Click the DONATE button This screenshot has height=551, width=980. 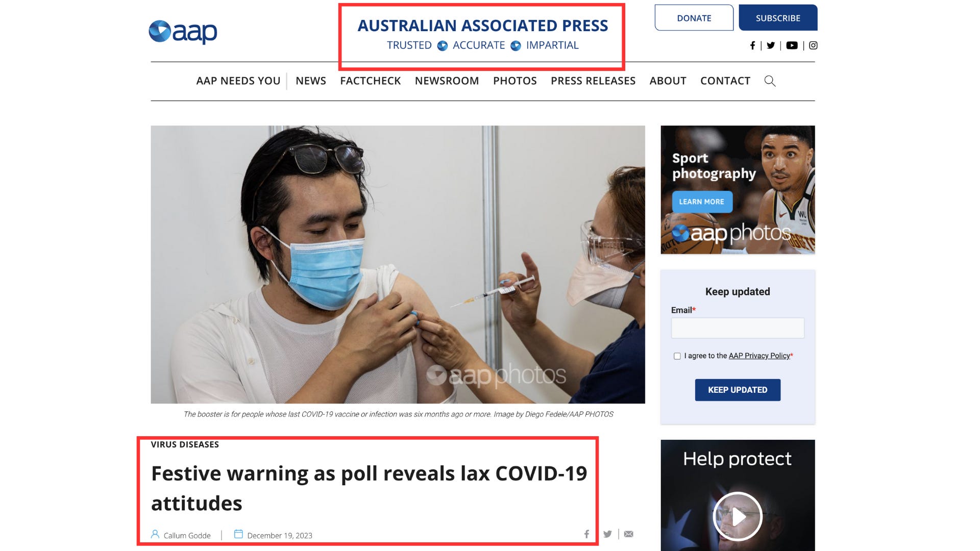click(694, 18)
